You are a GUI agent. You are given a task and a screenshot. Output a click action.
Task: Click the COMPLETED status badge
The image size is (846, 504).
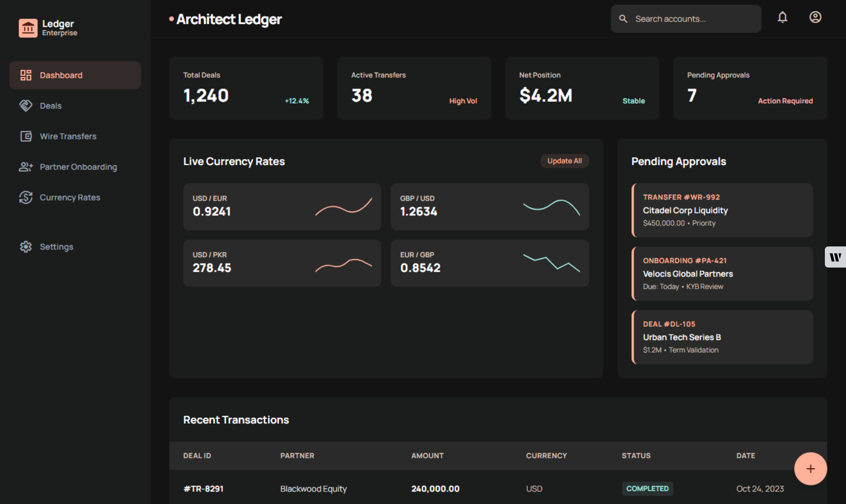(647, 489)
